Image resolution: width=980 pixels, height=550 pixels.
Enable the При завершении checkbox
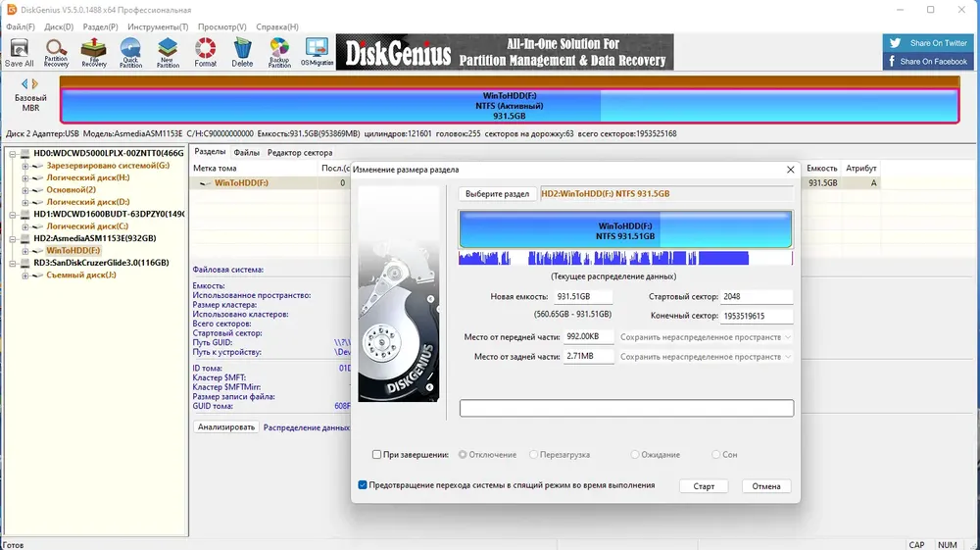pos(377,454)
